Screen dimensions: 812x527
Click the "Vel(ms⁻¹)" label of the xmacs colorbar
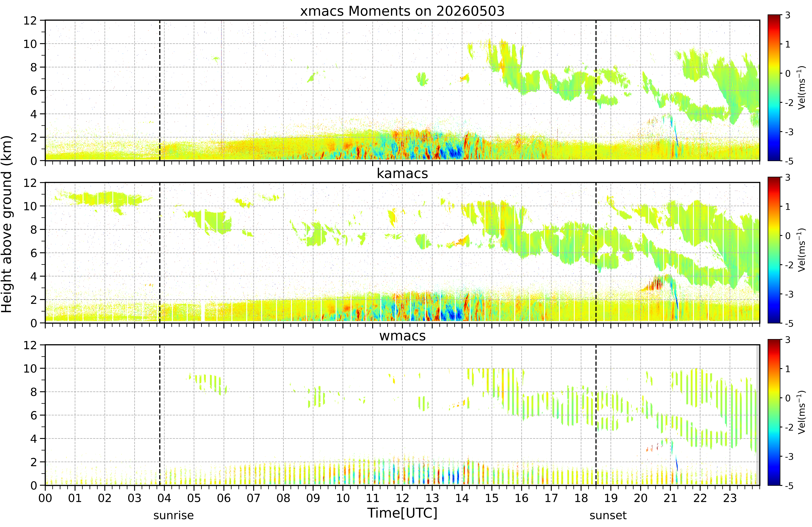pos(801,88)
